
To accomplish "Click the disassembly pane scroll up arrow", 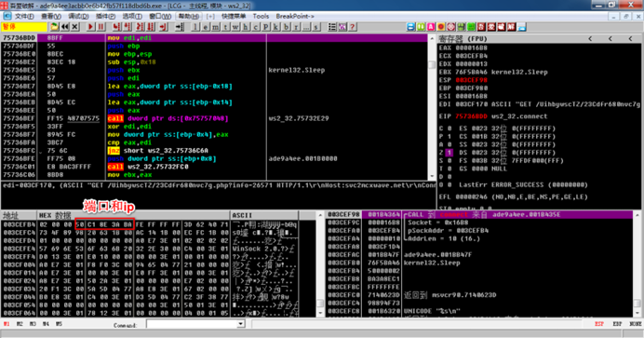I will (x=432, y=38).
